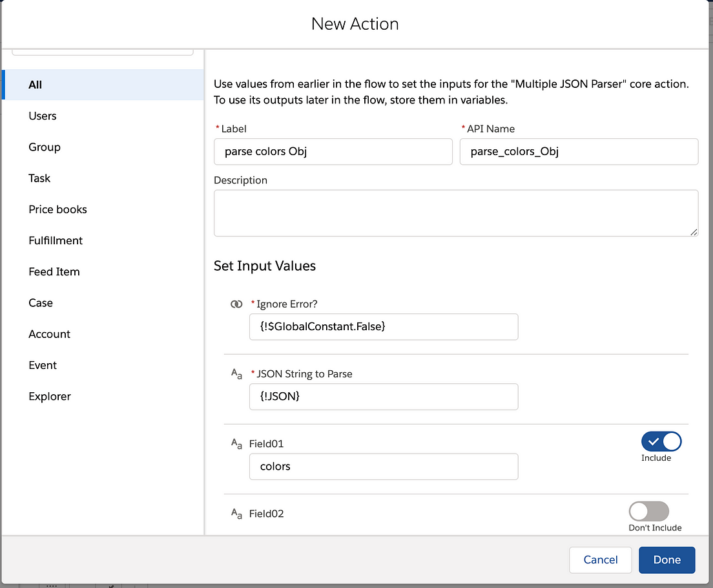This screenshot has width=713, height=588.
Task: Click the text type icon beside JSON String
Action: click(236, 374)
